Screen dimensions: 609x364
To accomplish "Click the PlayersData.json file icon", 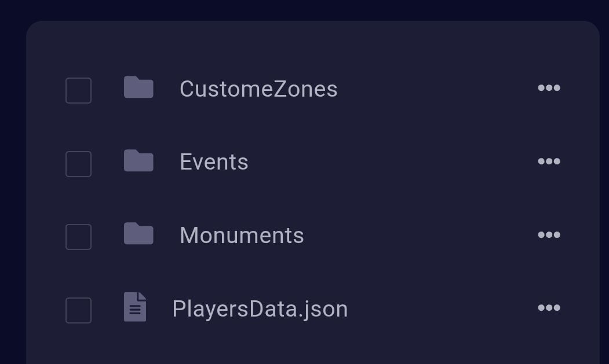I will pos(135,307).
